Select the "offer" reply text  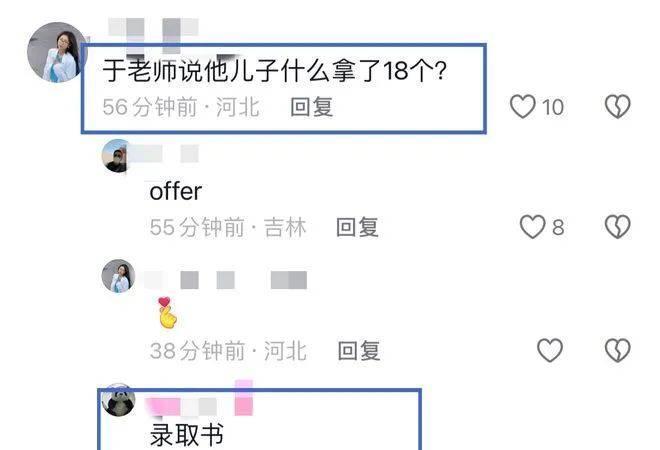(x=176, y=192)
